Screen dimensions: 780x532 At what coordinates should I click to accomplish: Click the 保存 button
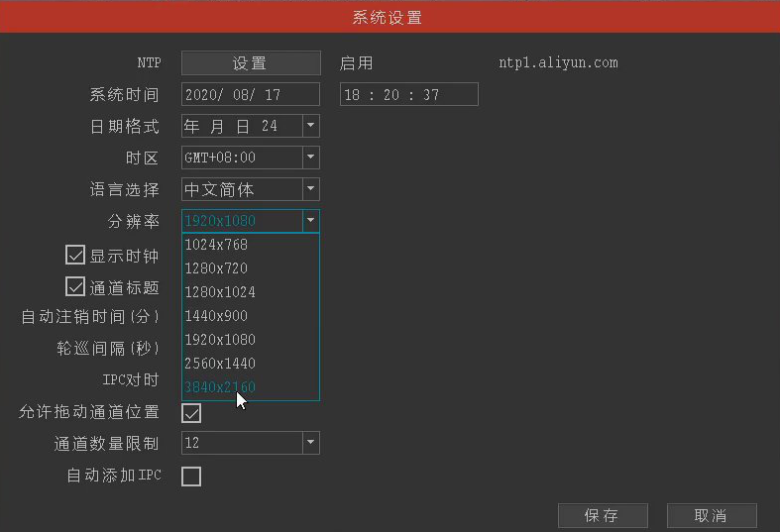602,515
